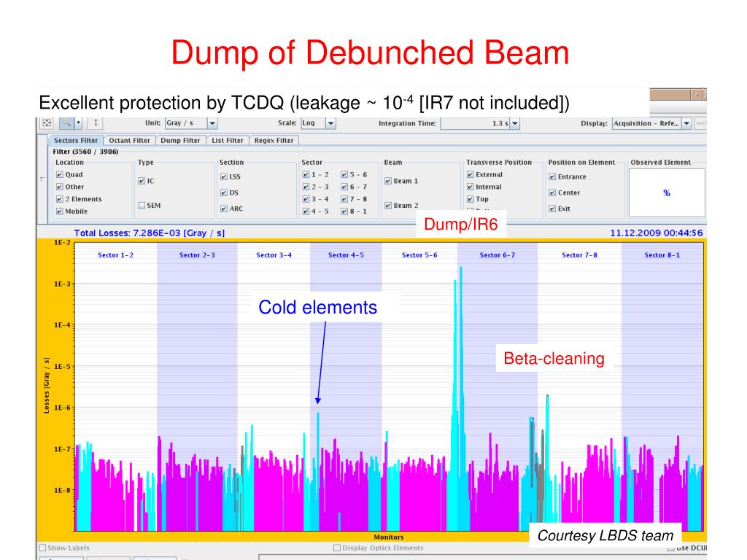Click the Sector 6-7 chart label
The image size is (747, 560).
coord(497,254)
